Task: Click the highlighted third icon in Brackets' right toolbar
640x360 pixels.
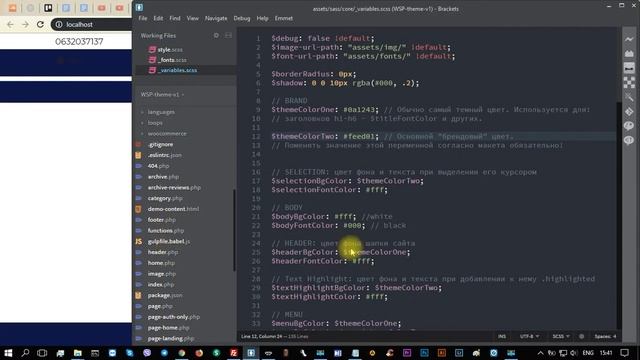Action: click(x=629, y=68)
